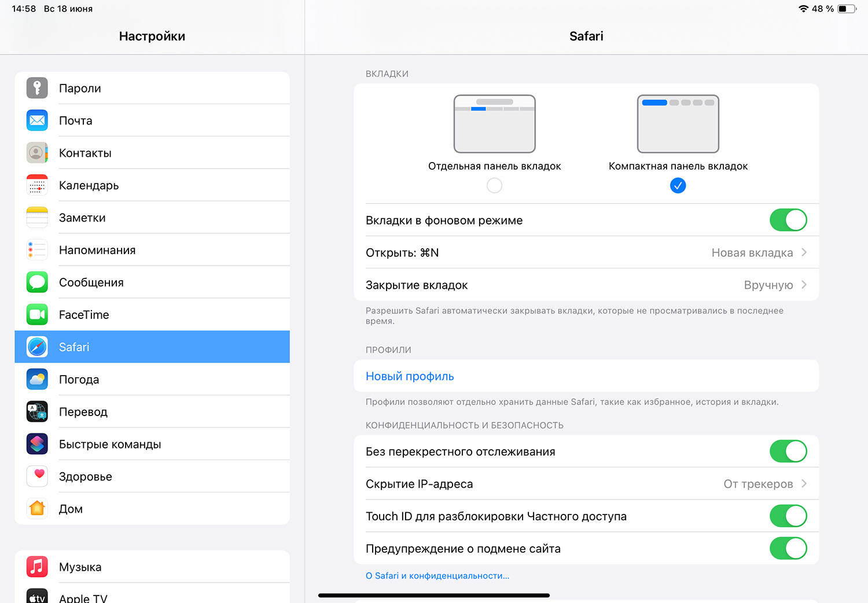868x603 pixels.
Task: Select the FaceTime camera icon
Action: 37,315
